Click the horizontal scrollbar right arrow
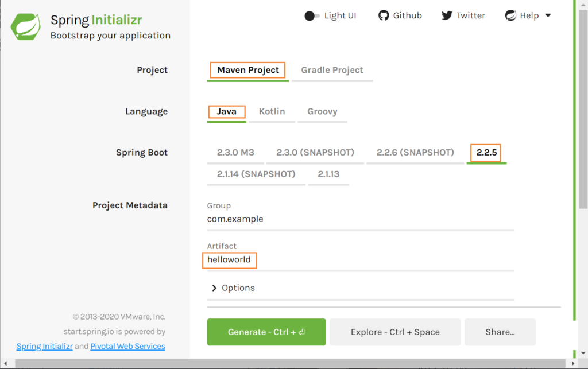 point(572,363)
